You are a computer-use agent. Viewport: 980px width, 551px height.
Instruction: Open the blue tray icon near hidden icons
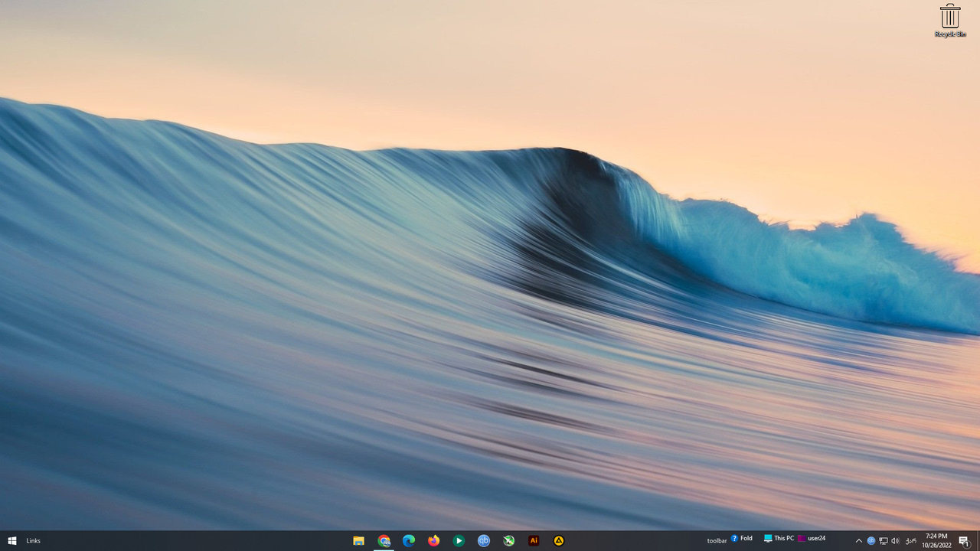click(x=871, y=540)
